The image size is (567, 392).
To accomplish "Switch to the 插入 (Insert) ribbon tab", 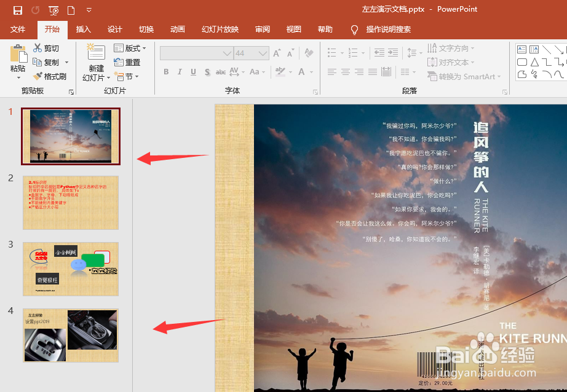I will 84,29.
